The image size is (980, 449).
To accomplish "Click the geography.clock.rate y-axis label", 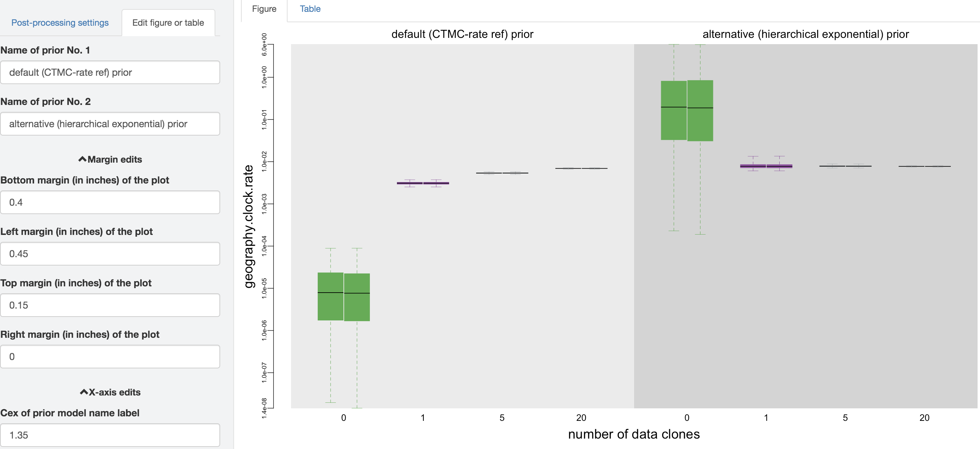I will click(x=248, y=226).
